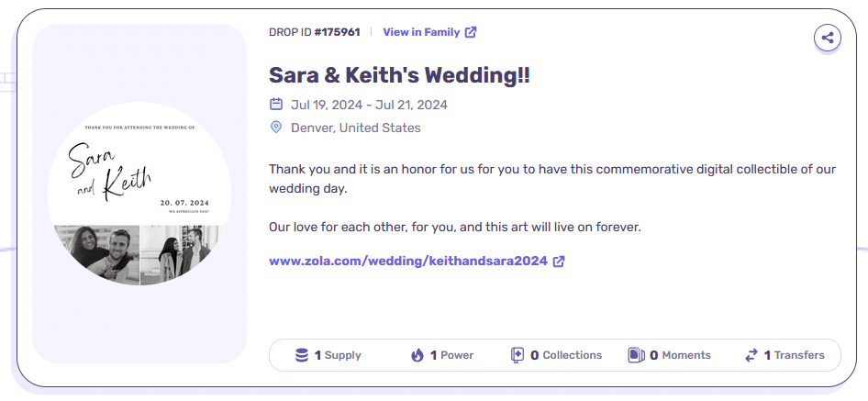Click the Collections album icon
The width and height of the screenshot is (868, 401).
tap(517, 355)
